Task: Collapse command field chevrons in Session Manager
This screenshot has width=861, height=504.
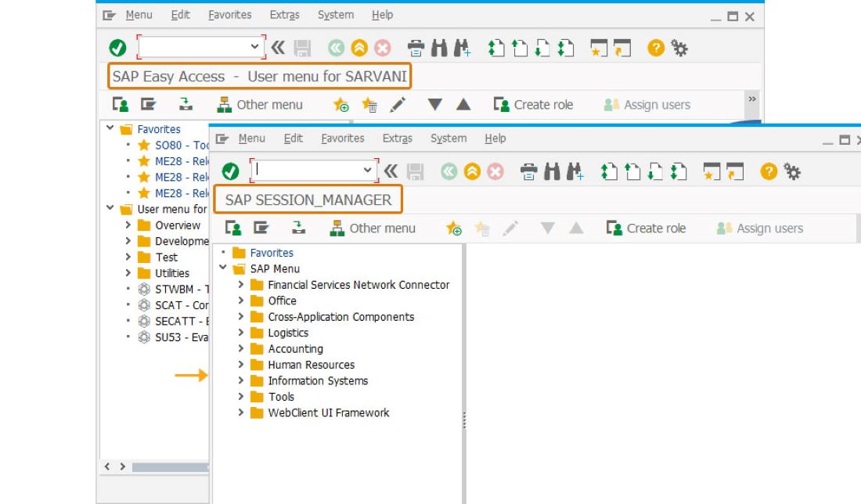Action: (x=391, y=171)
